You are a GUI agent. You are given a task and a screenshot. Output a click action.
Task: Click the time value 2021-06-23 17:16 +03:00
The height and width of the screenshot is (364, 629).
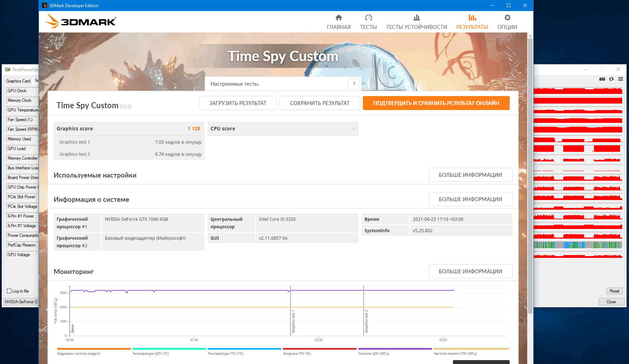438,219
